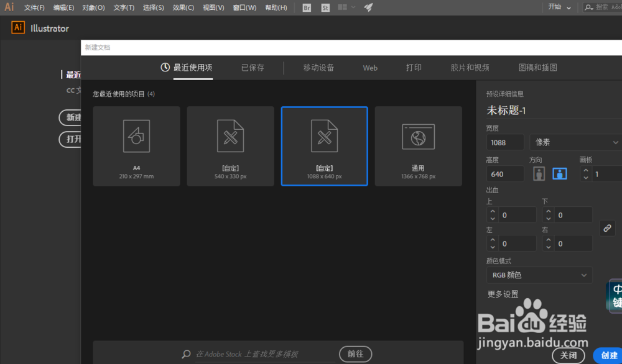Screen dimensions: 622x364
Task: Decrease artboard count with down arrow
Action: [586, 178]
